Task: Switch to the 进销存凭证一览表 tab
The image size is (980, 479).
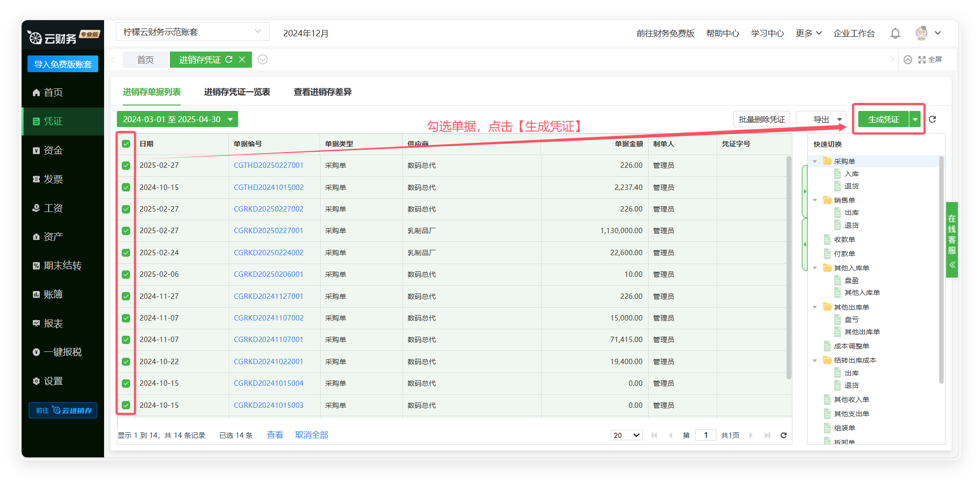Action: (x=237, y=92)
